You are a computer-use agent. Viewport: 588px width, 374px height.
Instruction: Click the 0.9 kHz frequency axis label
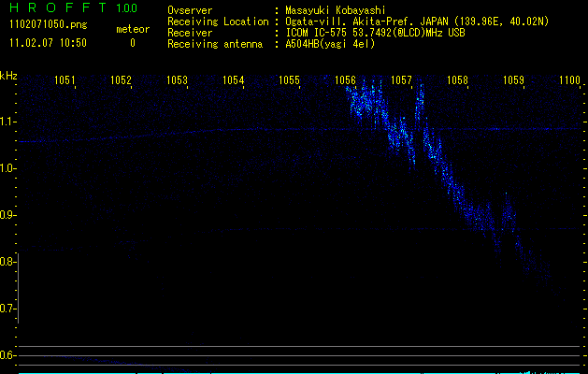pos(7,215)
